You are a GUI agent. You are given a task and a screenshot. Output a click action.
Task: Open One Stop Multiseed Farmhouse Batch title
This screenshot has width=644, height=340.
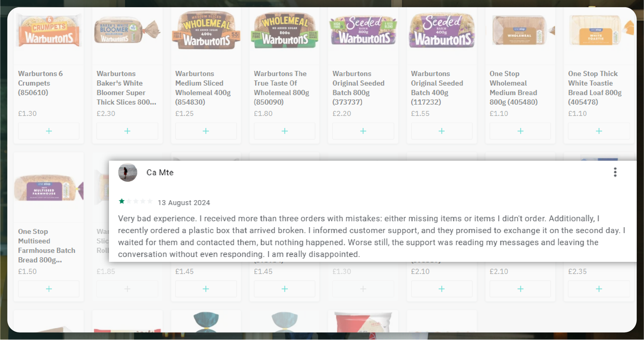click(x=47, y=245)
